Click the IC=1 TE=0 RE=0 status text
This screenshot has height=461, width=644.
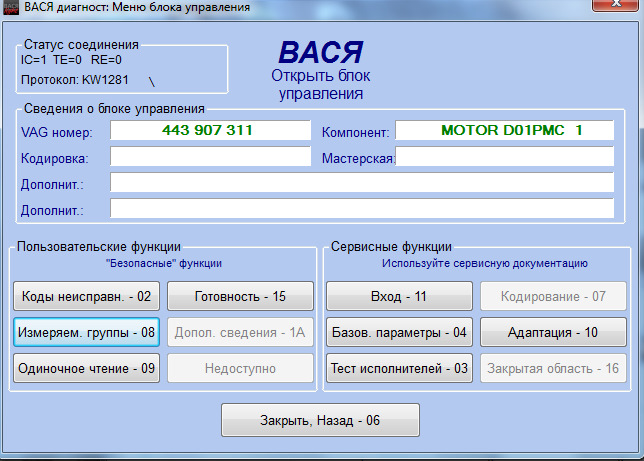pos(71,60)
